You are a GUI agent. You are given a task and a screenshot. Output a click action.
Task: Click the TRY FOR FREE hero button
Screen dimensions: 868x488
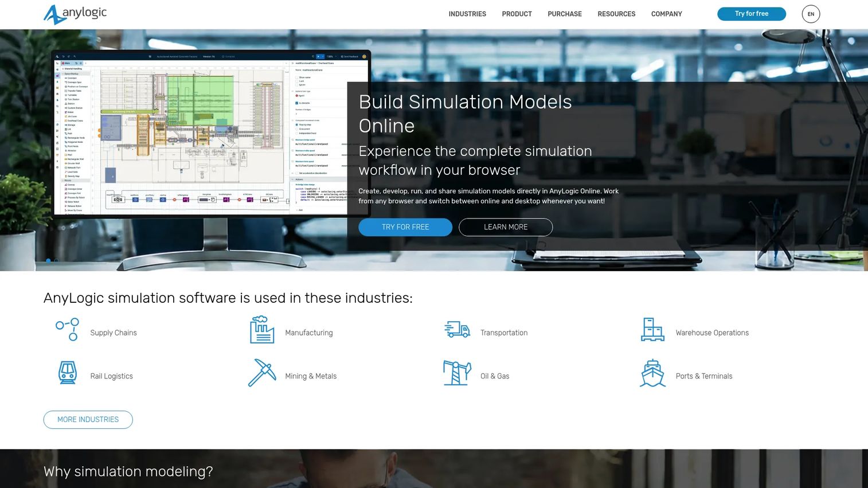(x=405, y=227)
